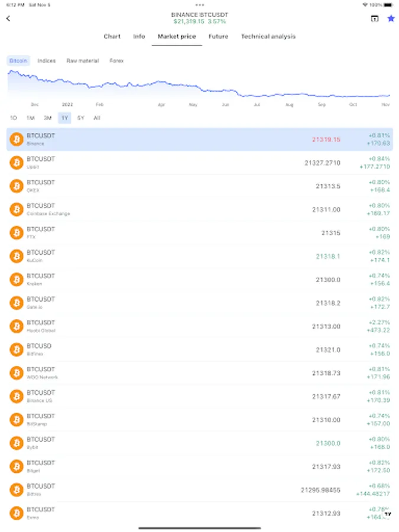Set chart range to All
This screenshot has width=399, height=532.
point(97,118)
